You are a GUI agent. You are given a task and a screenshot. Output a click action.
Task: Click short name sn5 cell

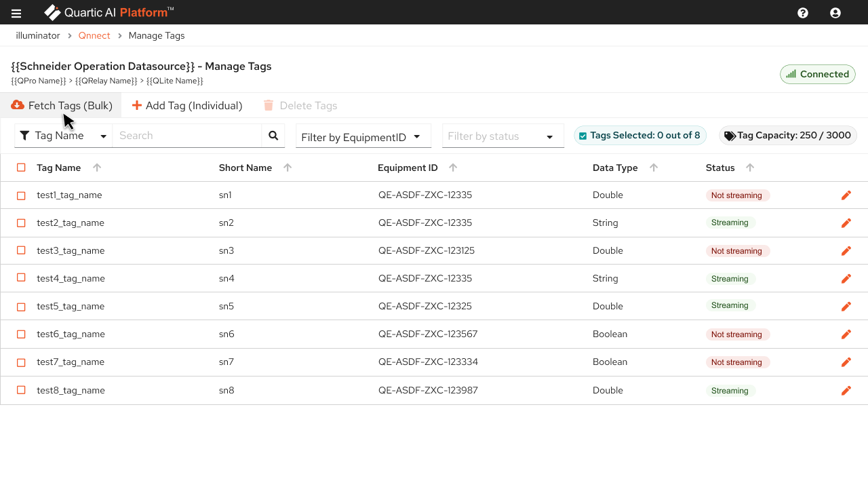[x=226, y=306]
